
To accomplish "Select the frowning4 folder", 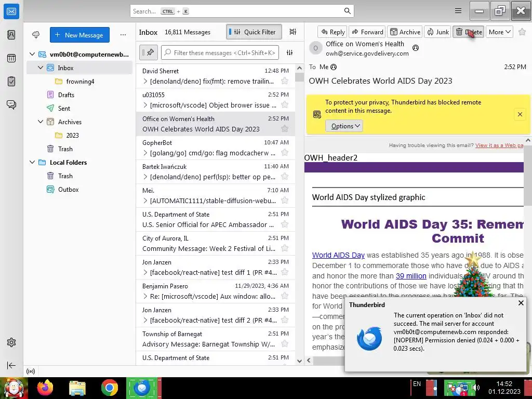I will click(80, 82).
